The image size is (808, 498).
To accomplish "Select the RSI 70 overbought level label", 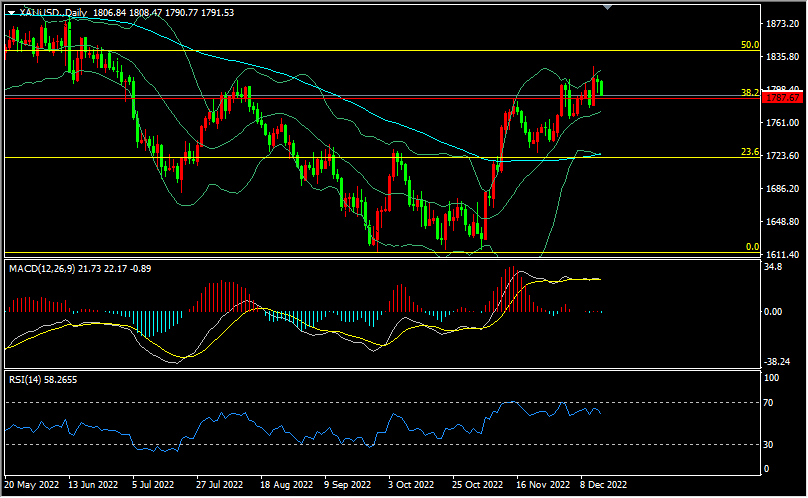I will (x=771, y=402).
